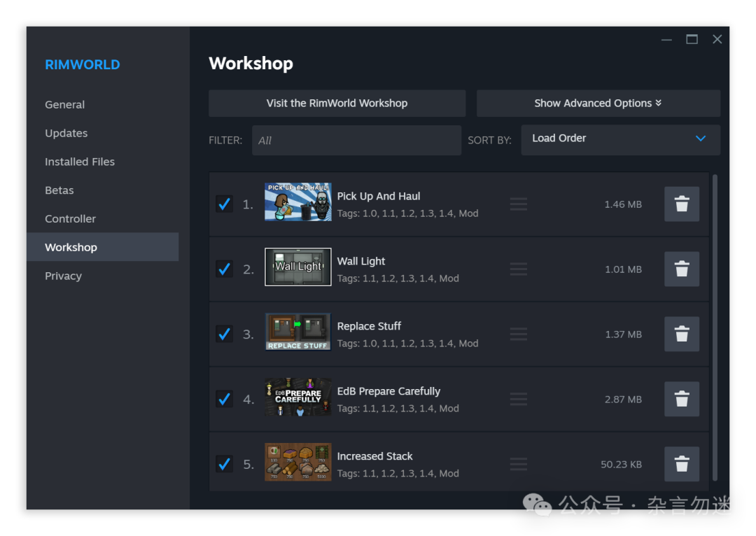This screenshot has height=536, width=756.
Task: Click the 50.23 KB size value
Action: click(621, 464)
